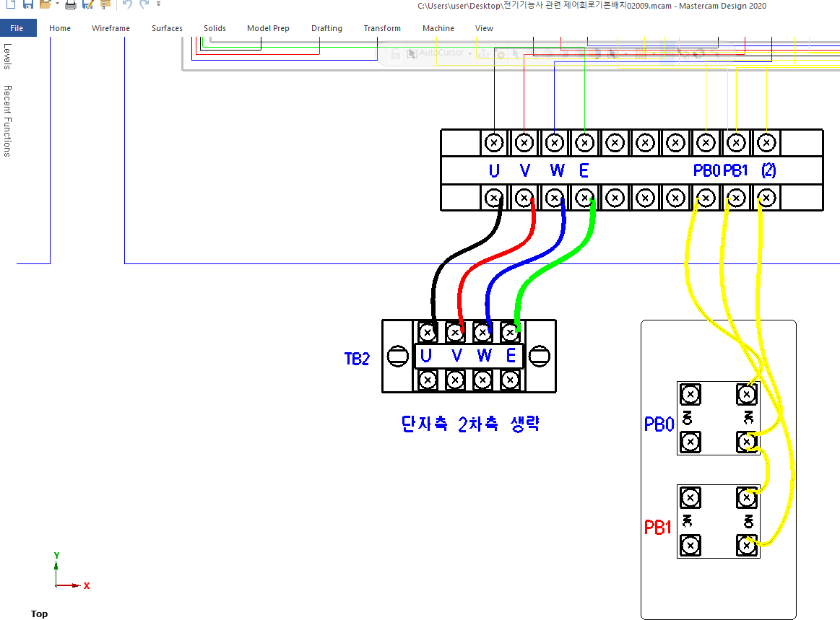Click the Undo arrow icon
Viewport: 840px width, 620px height.
coord(127,4)
